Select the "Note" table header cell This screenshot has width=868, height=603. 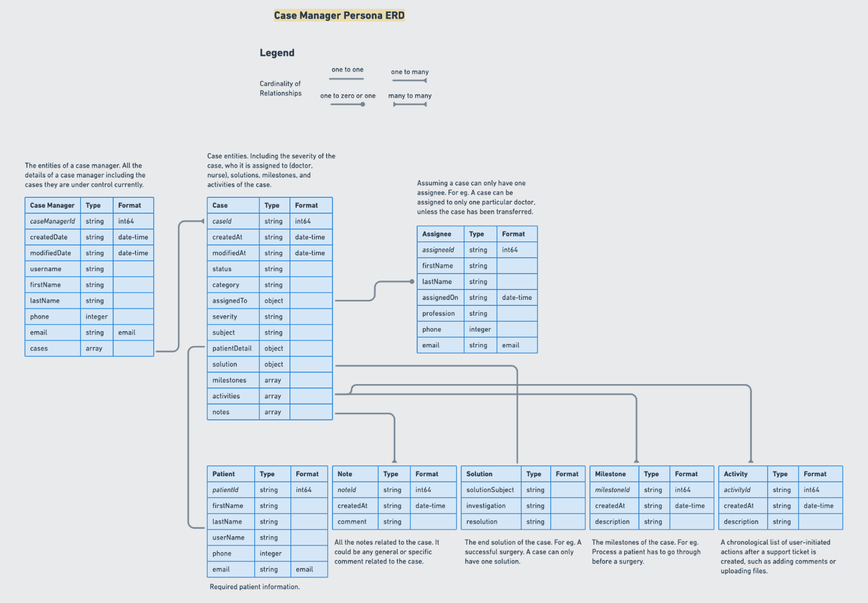(x=356, y=474)
